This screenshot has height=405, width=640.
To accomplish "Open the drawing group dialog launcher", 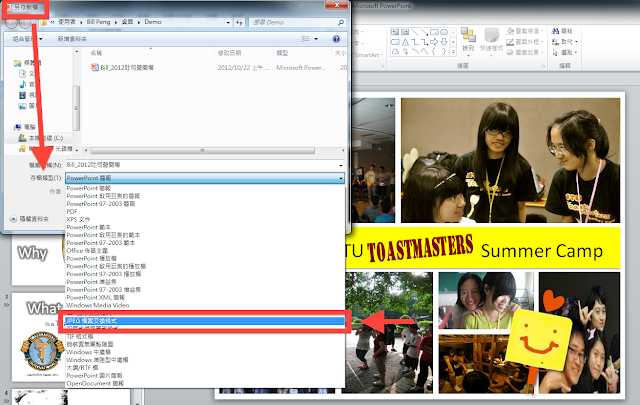I will [x=543, y=66].
